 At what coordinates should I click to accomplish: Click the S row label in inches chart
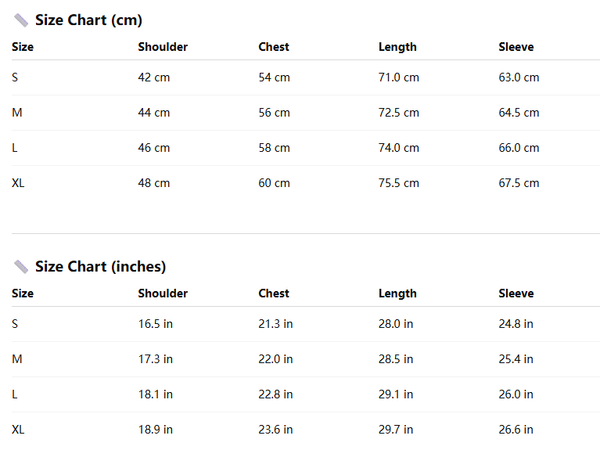pyautogui.click(x=15, y=324)
